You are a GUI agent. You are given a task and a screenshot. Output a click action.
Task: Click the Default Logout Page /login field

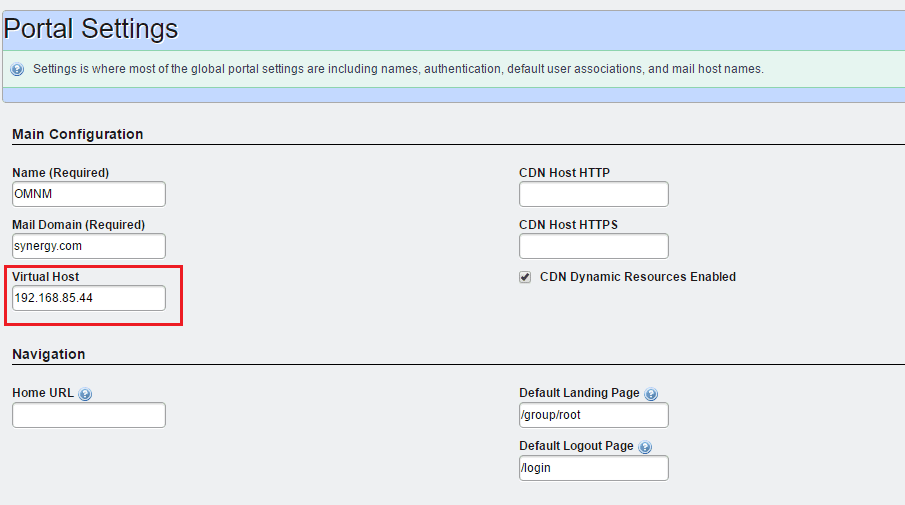click(x=594, y=468)
